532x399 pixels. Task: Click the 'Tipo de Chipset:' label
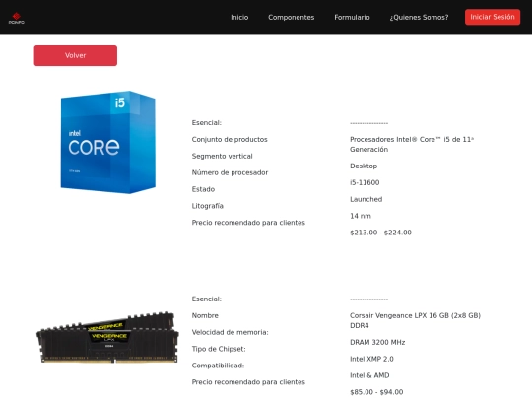click(x=219, y=349)
